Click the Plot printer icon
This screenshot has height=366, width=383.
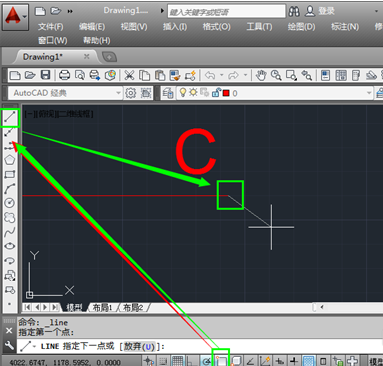click(64, 75)
